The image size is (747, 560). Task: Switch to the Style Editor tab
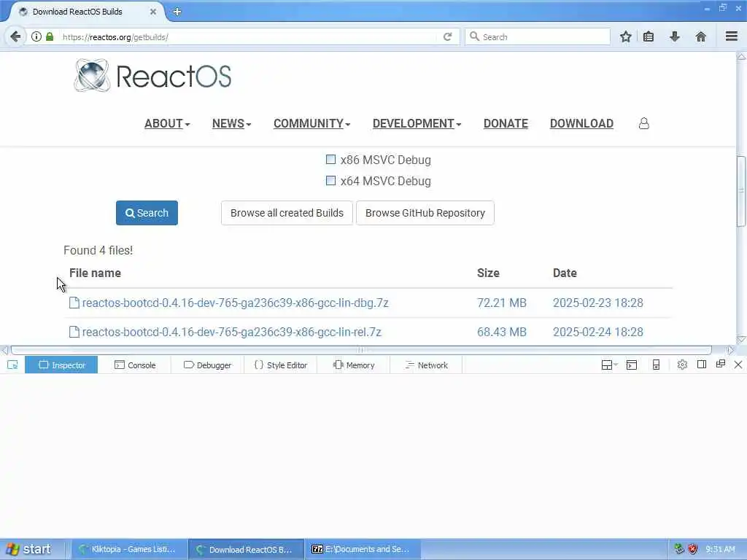pyautogui.click(x=281, y=365)
